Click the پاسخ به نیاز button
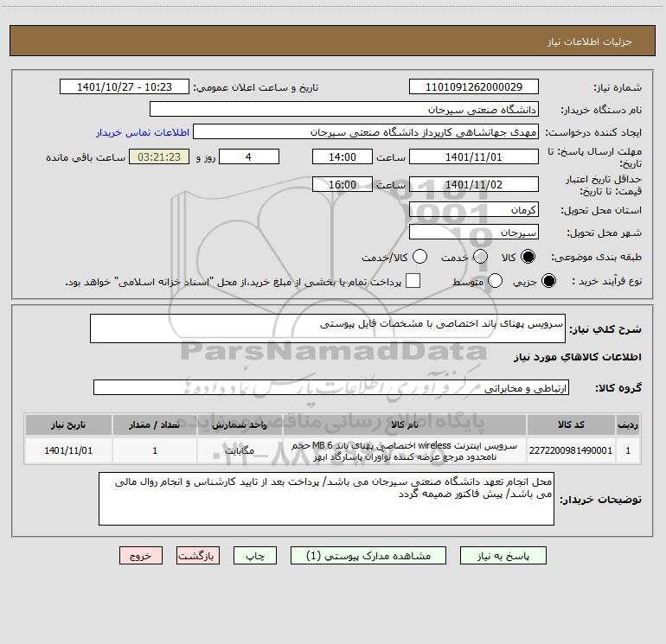The width and height of the screenshot is (666, 644). 503,556
